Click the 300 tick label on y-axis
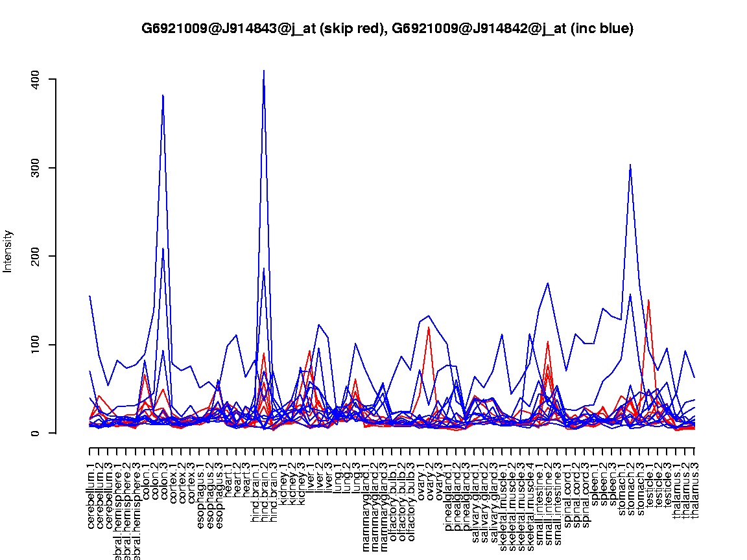Screen dimensions: 747x560 pos(36,168)
